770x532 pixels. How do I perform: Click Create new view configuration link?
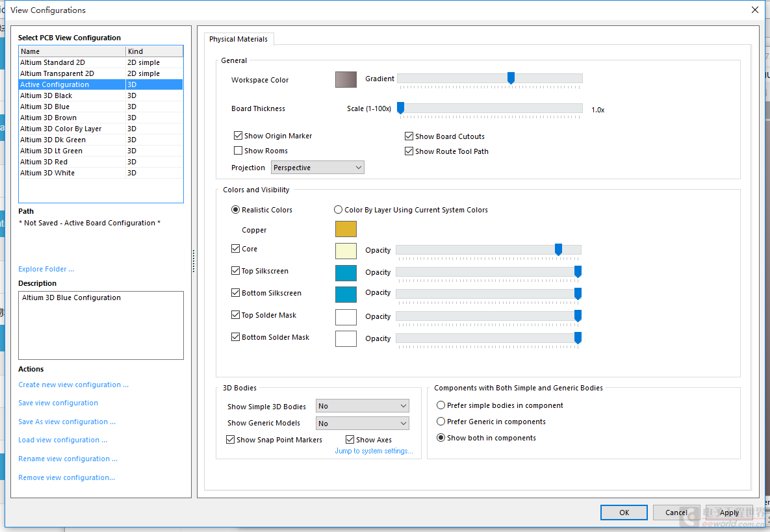[x=73, y=385]
